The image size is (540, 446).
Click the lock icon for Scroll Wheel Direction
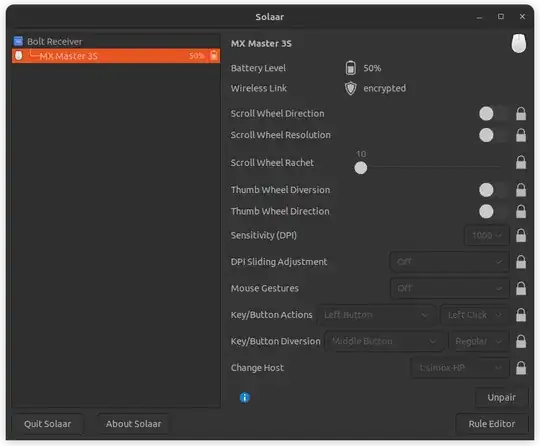(521, 114)
